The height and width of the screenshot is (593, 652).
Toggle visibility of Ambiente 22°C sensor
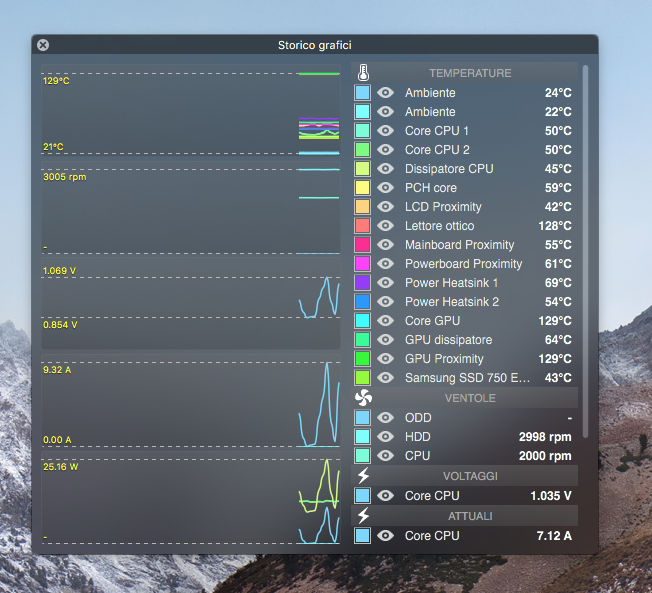click(385, 111)
